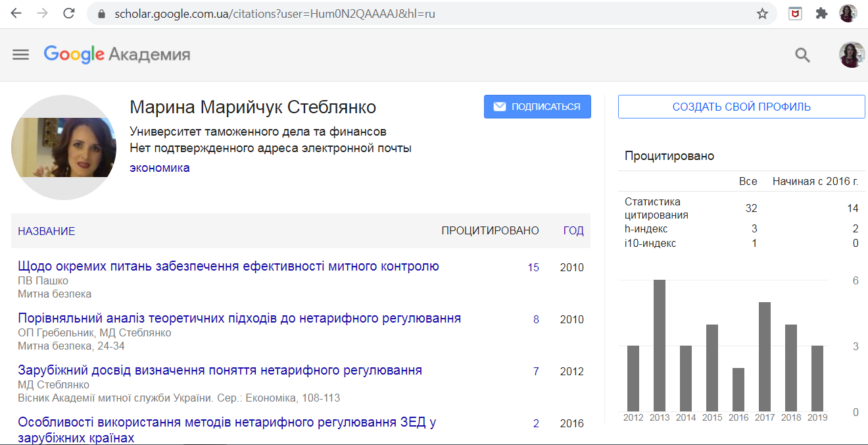Click the browser forward arrow

[43, 13]
